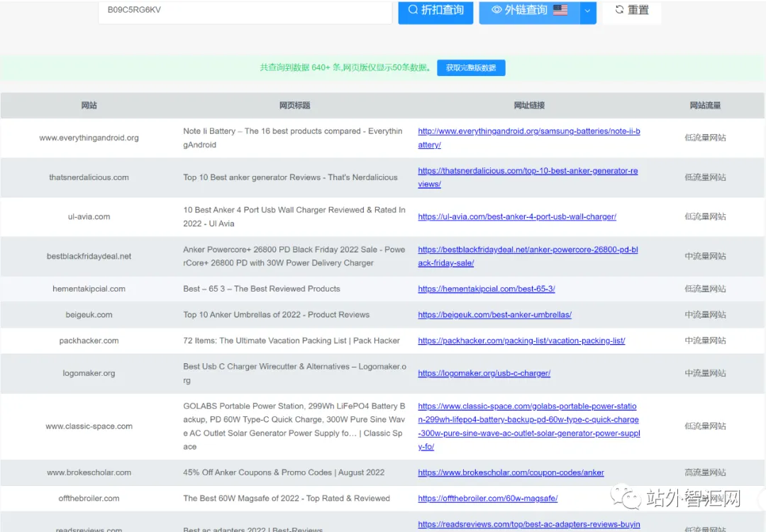Open the ul-avia.com wall charger link
Image resolution: width=766 pixels, height=532 pixels.
coord(517,216)
